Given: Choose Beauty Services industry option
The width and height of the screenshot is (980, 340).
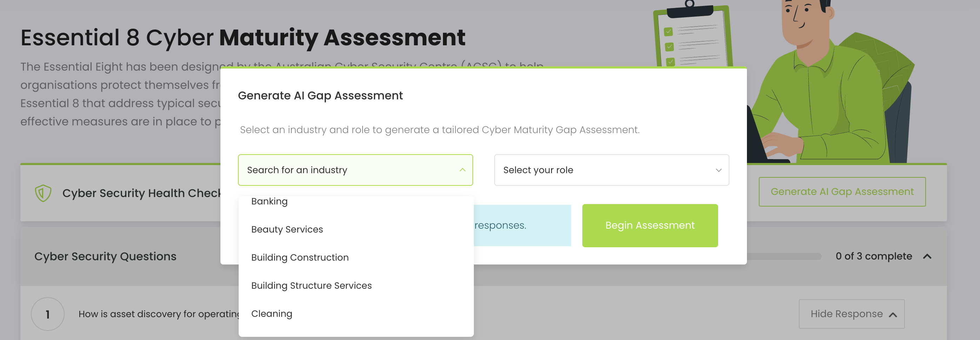Looking at the screenshot, I should click(x=287, y=229).
